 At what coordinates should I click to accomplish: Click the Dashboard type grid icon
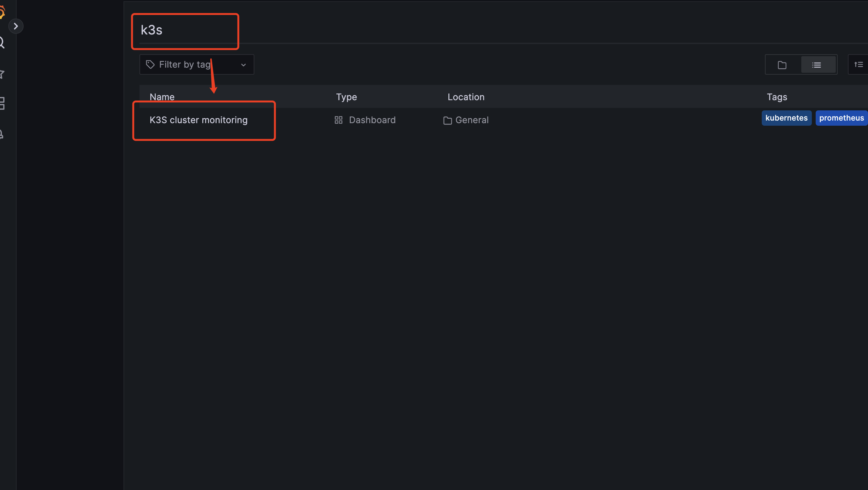(x=338, y=120)
